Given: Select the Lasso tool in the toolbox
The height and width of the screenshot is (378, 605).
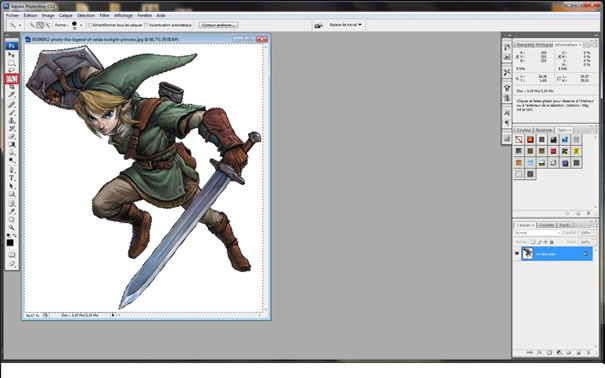Looking at the screenshot, I should pos(12,71).
